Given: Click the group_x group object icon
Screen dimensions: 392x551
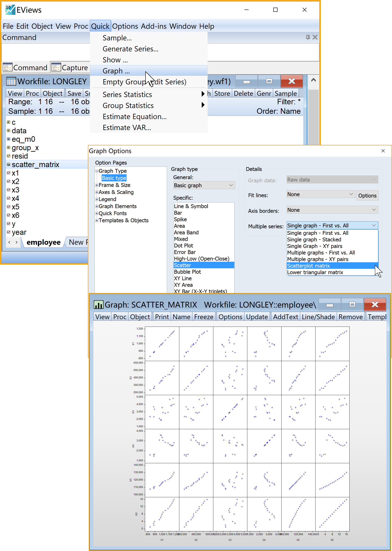Looking at the screenshot, I should tap(8, 148).
